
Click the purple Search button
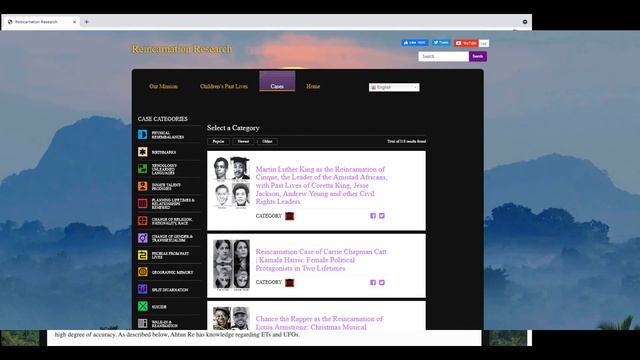pos(478,56)
